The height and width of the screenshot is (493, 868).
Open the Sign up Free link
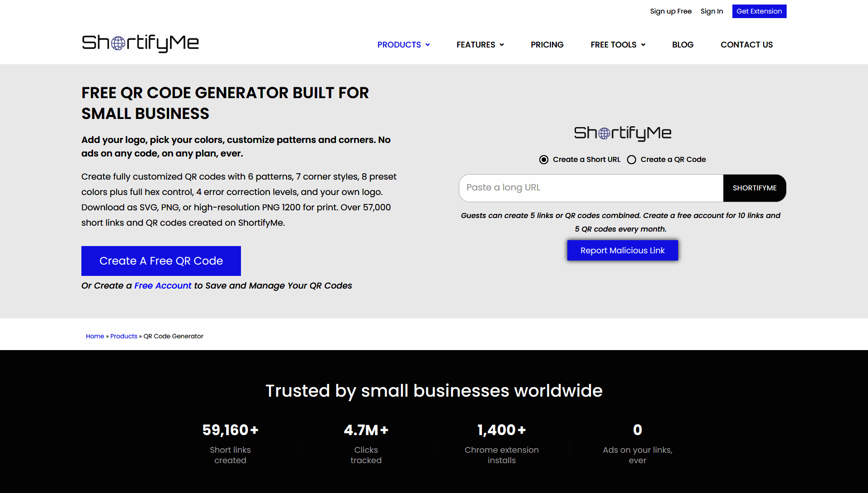coord(671,11)
